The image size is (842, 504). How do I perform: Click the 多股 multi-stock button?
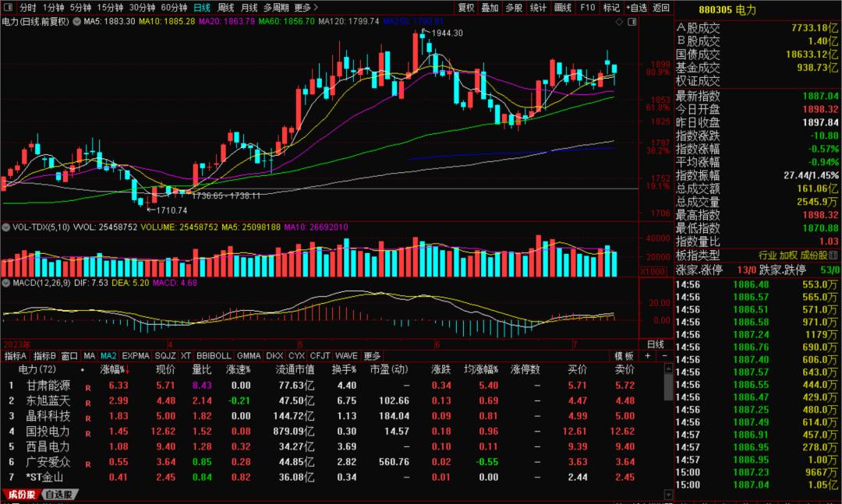514,8
